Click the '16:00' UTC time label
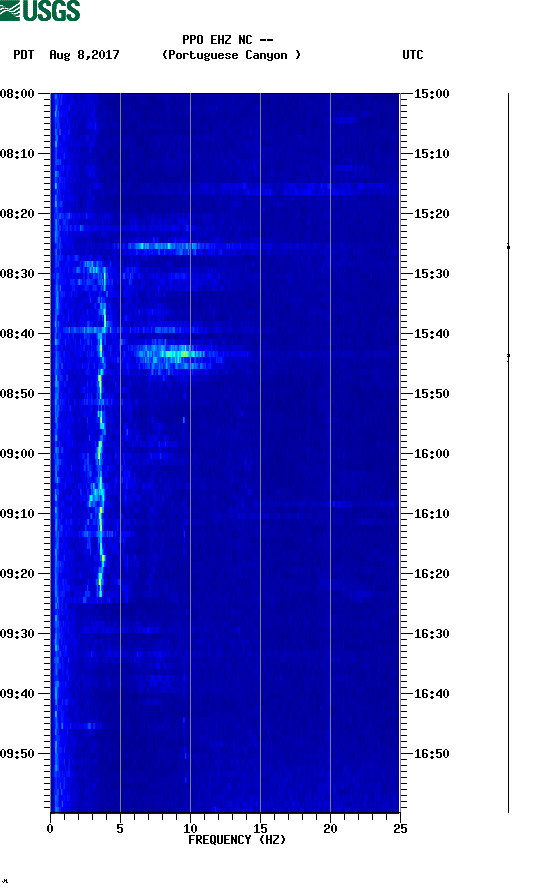The height and width of the screenshot is (892, 552). tap(431, 453)
